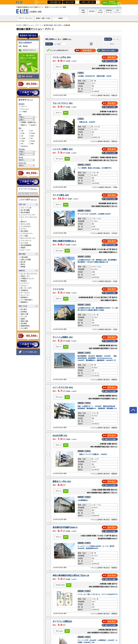The image size is (138, 644).
Task: Open 新築一戸建て in header navigation
Action: click(83, 11)
